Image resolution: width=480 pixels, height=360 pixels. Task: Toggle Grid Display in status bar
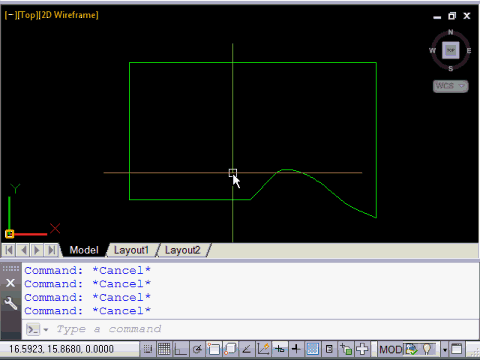tap(164, 349)
